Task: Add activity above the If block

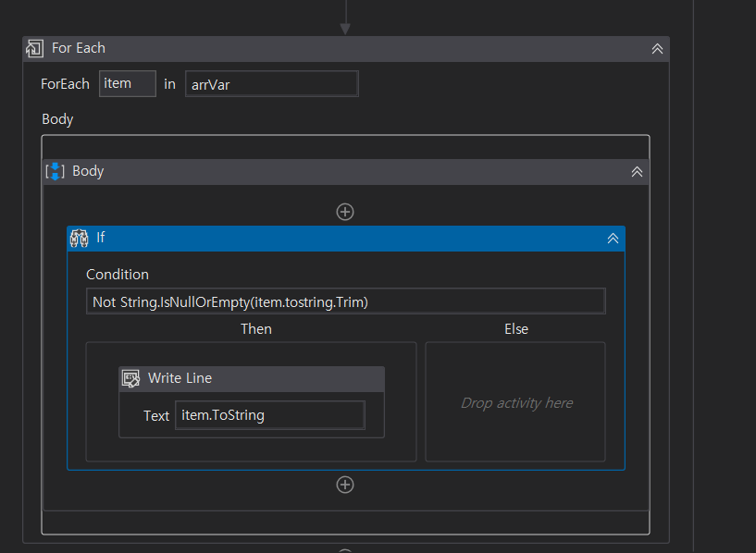Action: 345,212
